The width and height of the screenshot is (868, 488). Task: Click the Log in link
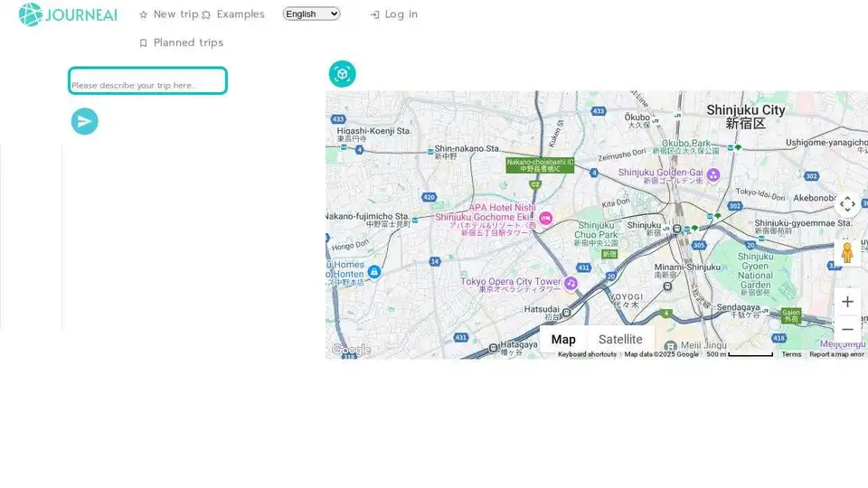click(393, 14)
